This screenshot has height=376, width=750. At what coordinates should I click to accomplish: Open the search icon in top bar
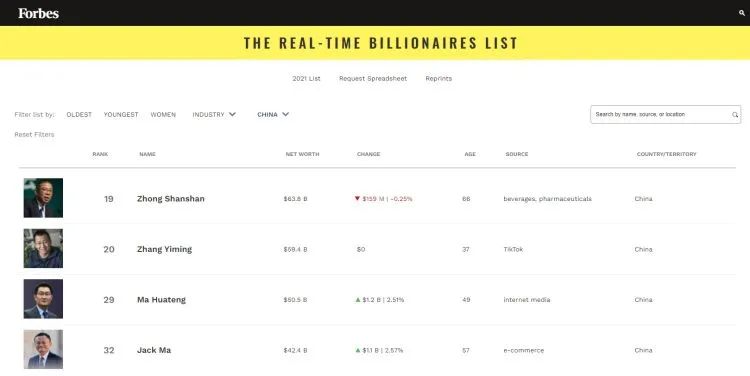[x=742, y=13]
